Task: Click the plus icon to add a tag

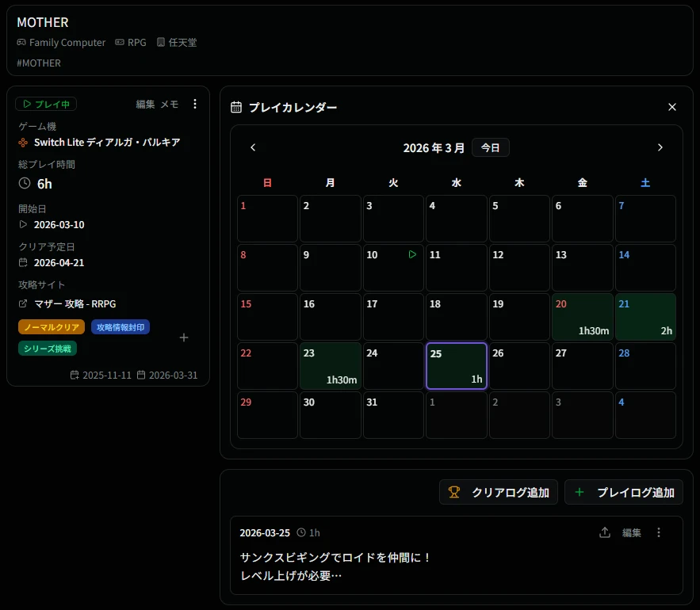Action: point(184,337)
